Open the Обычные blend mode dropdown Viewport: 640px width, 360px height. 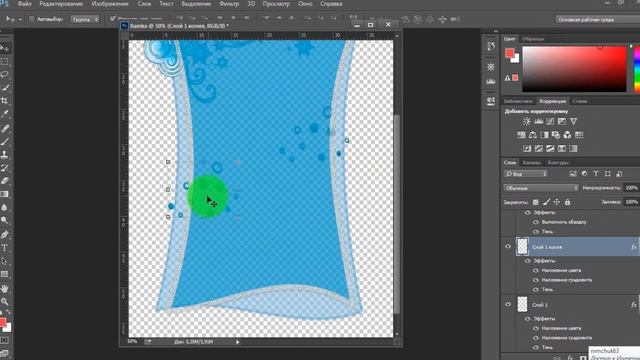[x=541, y=188]
